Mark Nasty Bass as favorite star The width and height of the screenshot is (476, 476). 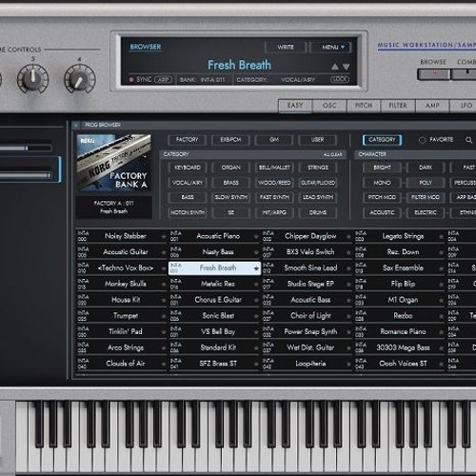click(x=256, y=252)
